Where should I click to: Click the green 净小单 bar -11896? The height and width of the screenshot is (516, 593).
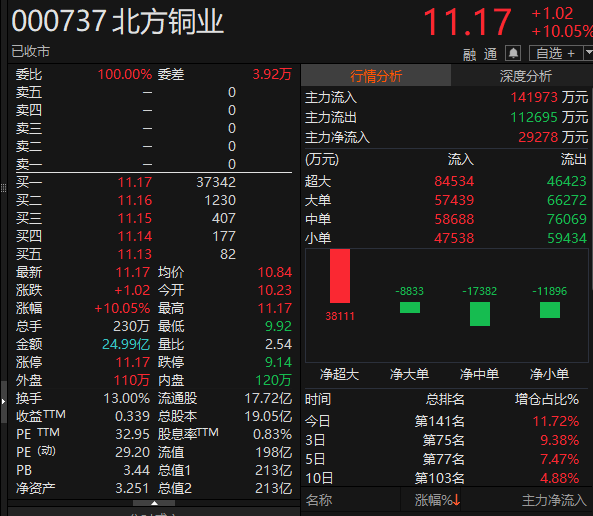pyautogui.click(x=550, y=310)
